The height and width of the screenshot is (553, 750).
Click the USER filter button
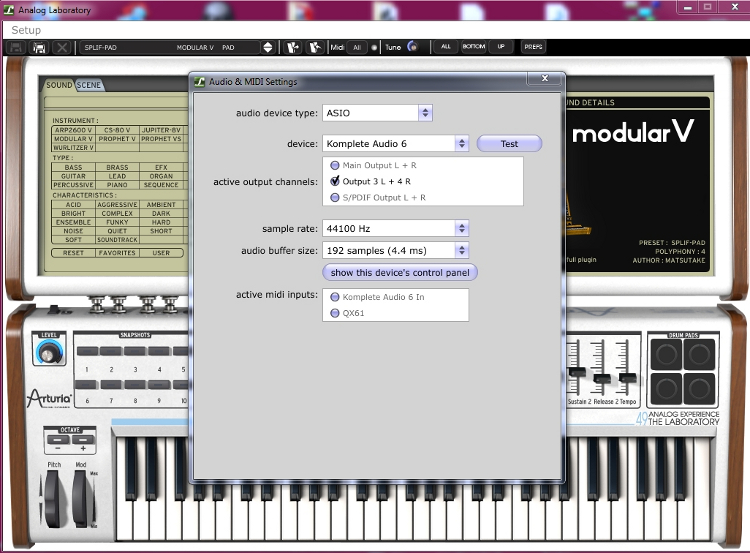161,253
